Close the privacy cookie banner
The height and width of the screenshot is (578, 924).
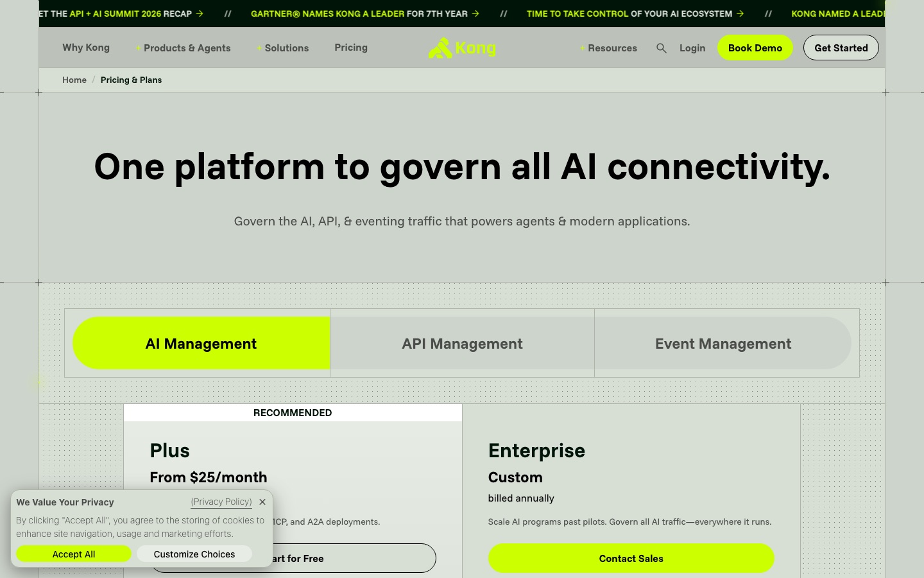tap(262, 502)
